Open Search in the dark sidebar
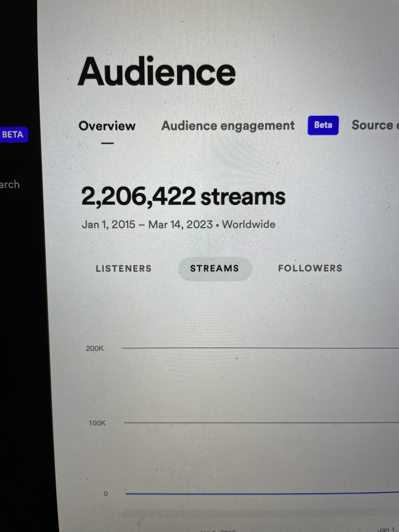Screen dimensions: 399x532 pos(10,185)
